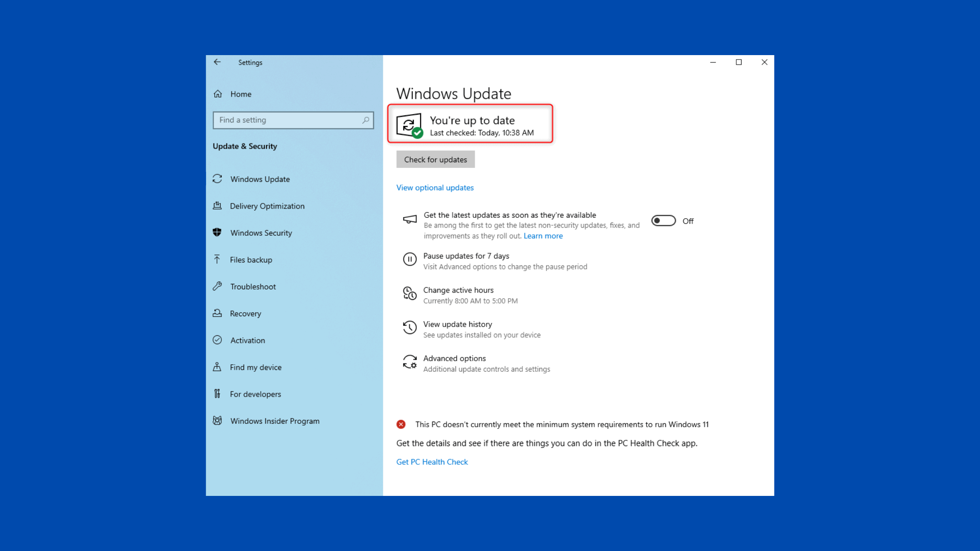
Task: Click the back arrow in Settings
Action: click(217, 62)
